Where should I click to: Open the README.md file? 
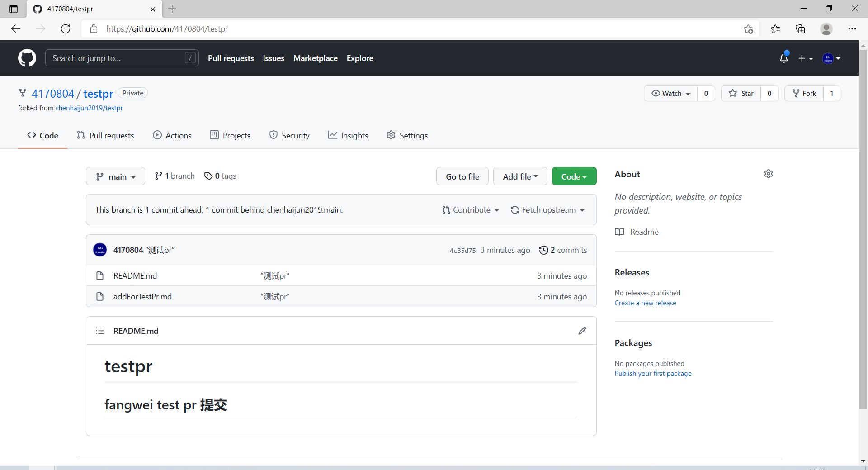pos(135,275)
